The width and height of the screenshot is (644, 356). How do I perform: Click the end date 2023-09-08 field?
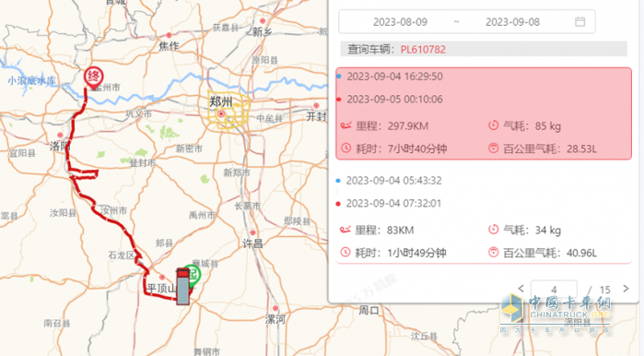(512, 22)
